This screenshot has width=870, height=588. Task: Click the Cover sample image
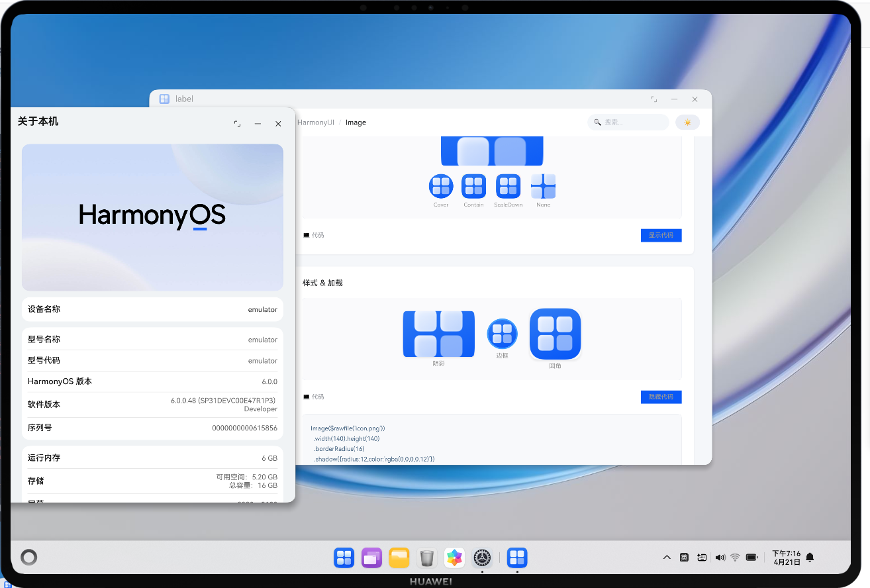pyautogui.click(x=441, y=186)
